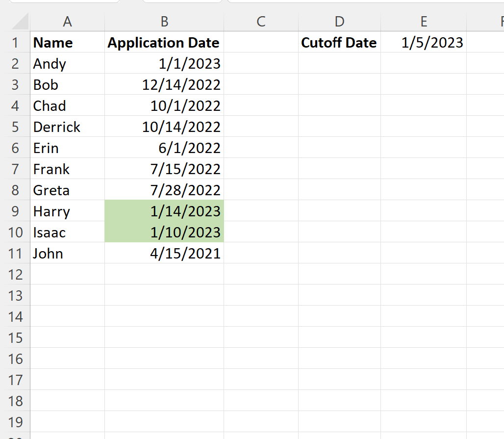Click the cell containing Greta

coord(67,190)
